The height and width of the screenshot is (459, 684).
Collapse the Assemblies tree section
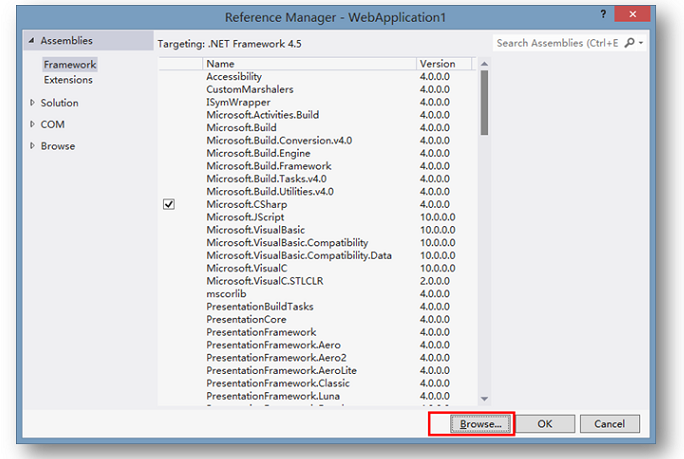tap(31, 41)
